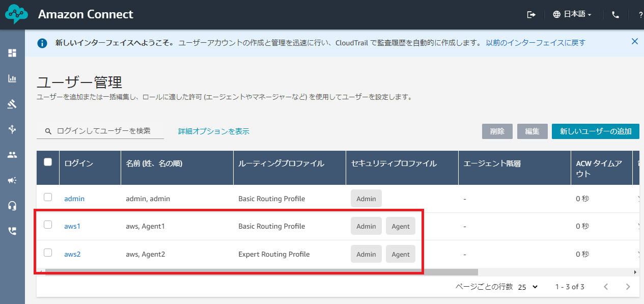The height and width of the screenshot is (304, 644).
Task: Check the admin user row checkbox
Action: point(48,197)
